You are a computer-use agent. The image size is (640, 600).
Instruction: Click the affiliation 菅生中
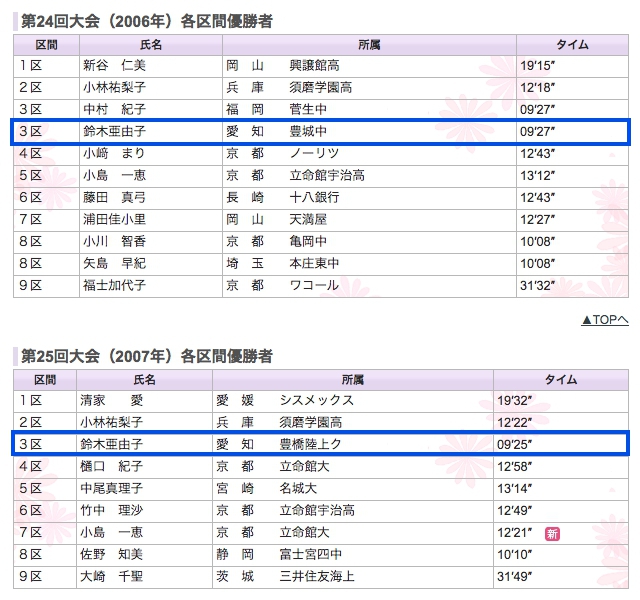[308, 109]
